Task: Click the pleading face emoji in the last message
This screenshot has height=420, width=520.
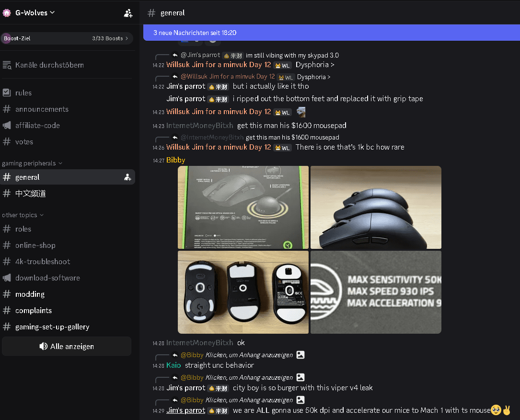Action: click(496, 410)
